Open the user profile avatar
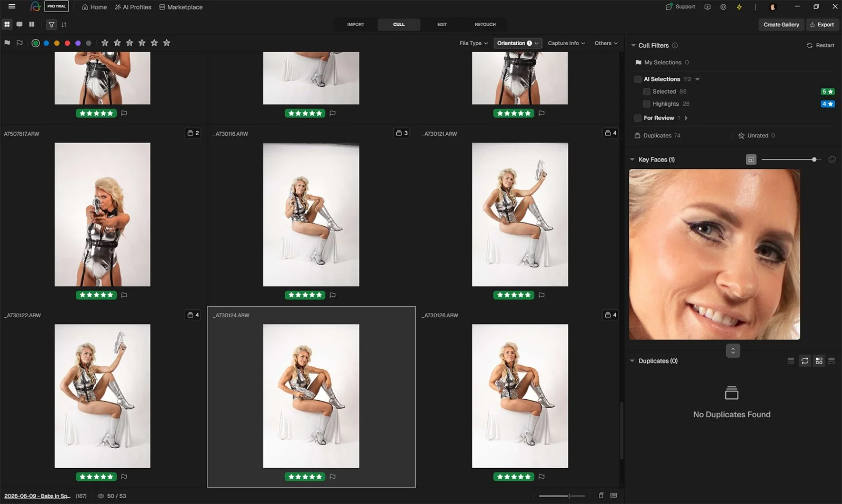Image resolution: width=842 pixels, height=504 pixels. tap(773, 7)
